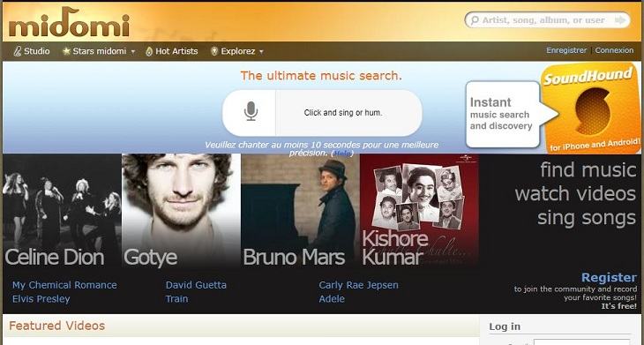
Task: Open the Stars midomi menu
Action: 99,51
